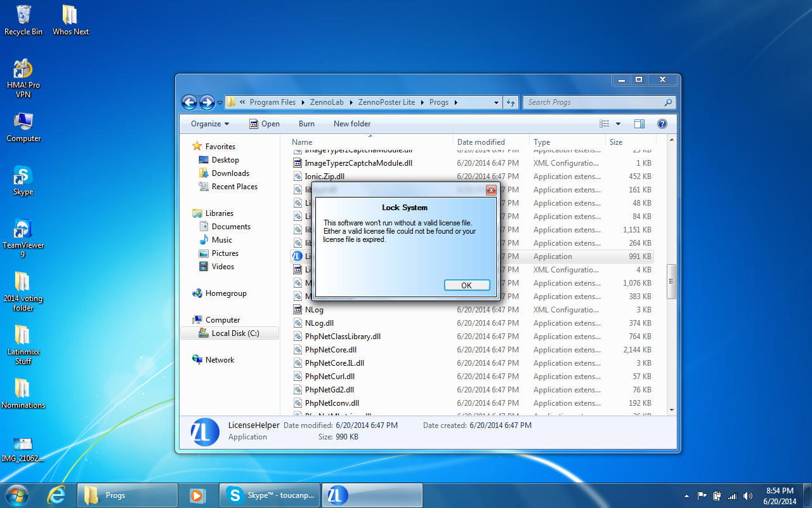The width and height of the screenshot is (812, 508).
Task: Click OK in the Lock System dialog
Action: tap(467, 285)
